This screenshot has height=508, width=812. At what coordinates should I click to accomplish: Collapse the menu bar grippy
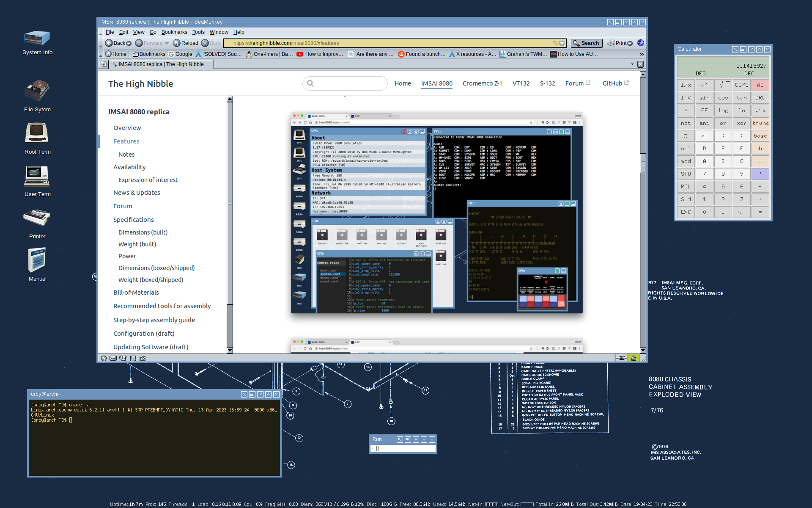coord(101,32)
